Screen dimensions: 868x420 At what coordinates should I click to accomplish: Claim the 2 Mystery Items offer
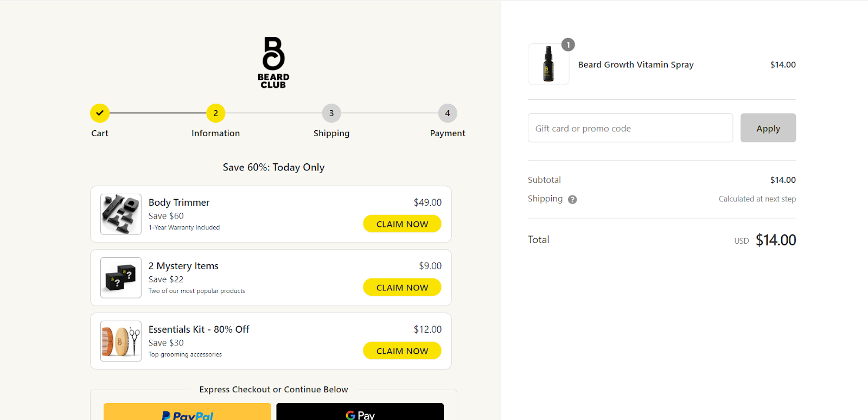402,287
